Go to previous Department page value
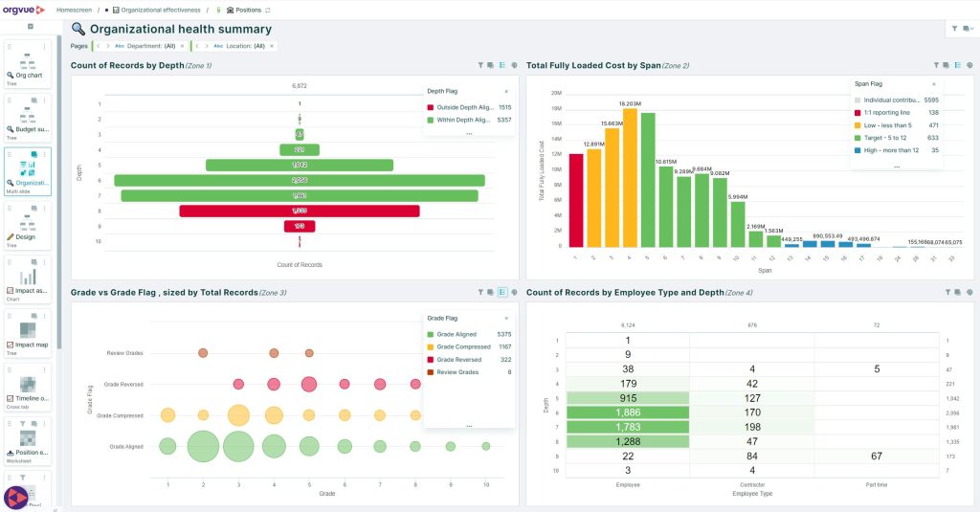The width and height of the screenshot is (980, 512). [x=99, y=46]
